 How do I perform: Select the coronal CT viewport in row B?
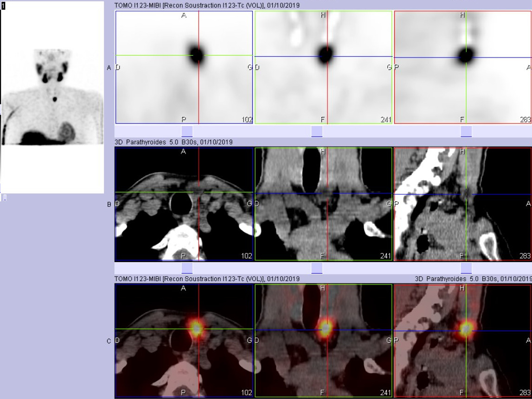pyautogui.click(x=323, y=204)
